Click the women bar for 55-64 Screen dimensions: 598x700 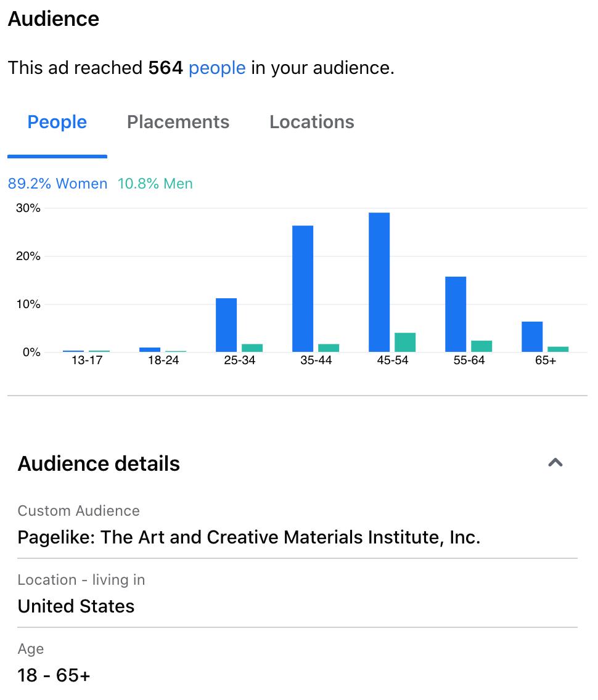[x=456, y=314]
